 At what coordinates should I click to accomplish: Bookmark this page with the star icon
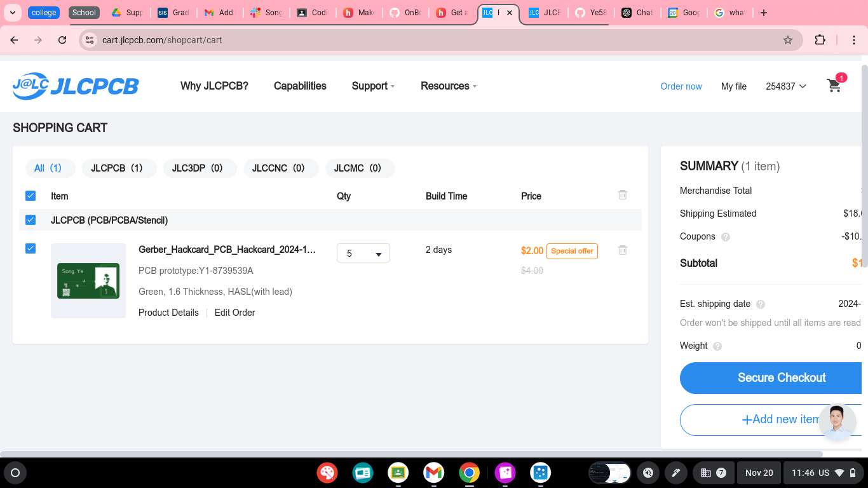[788, 40]
